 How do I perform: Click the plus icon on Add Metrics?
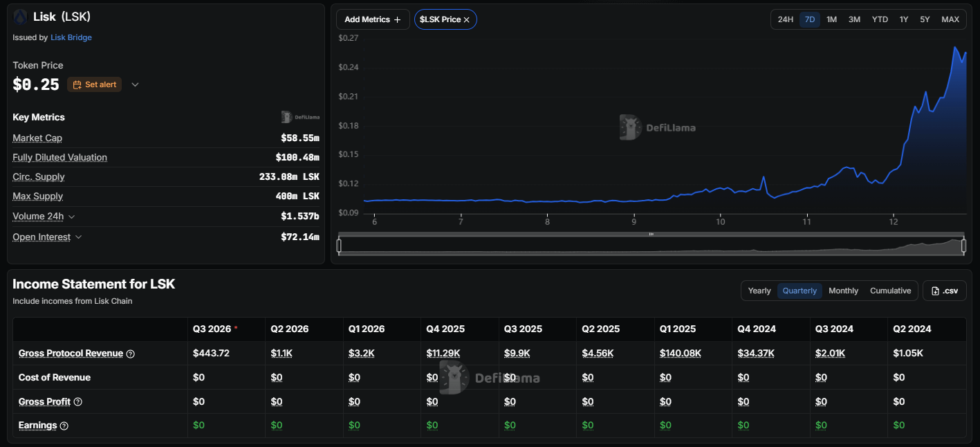click(x=397, y=20)
